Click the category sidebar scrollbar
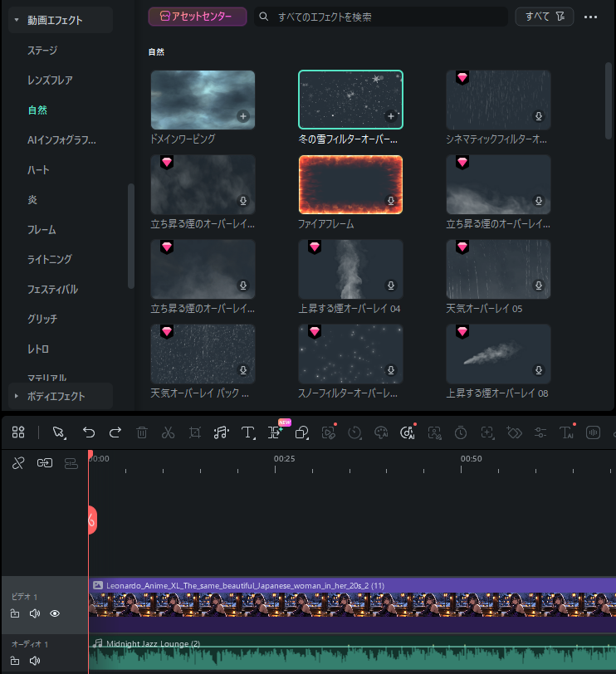Viewport: 616px width, 674px height. click(x=130, y=236)
